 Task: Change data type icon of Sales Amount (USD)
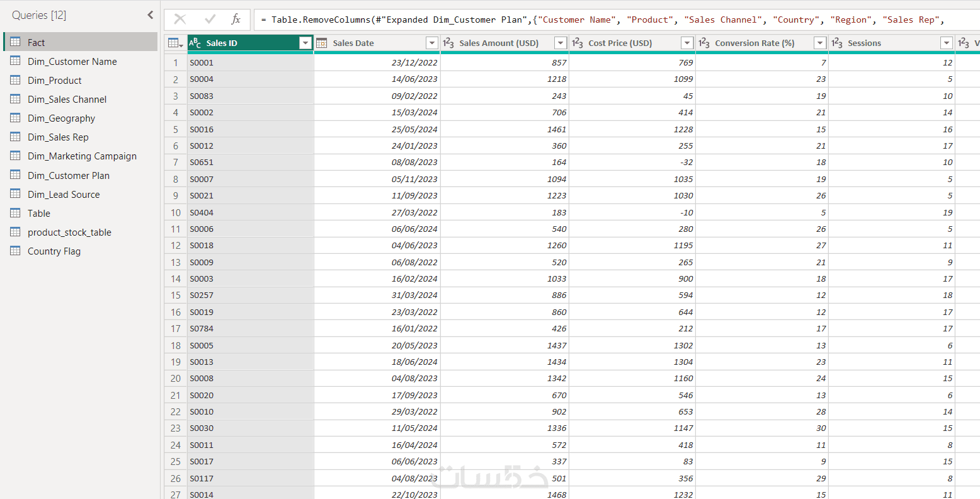pyautogui.click(x=448, y=43)
